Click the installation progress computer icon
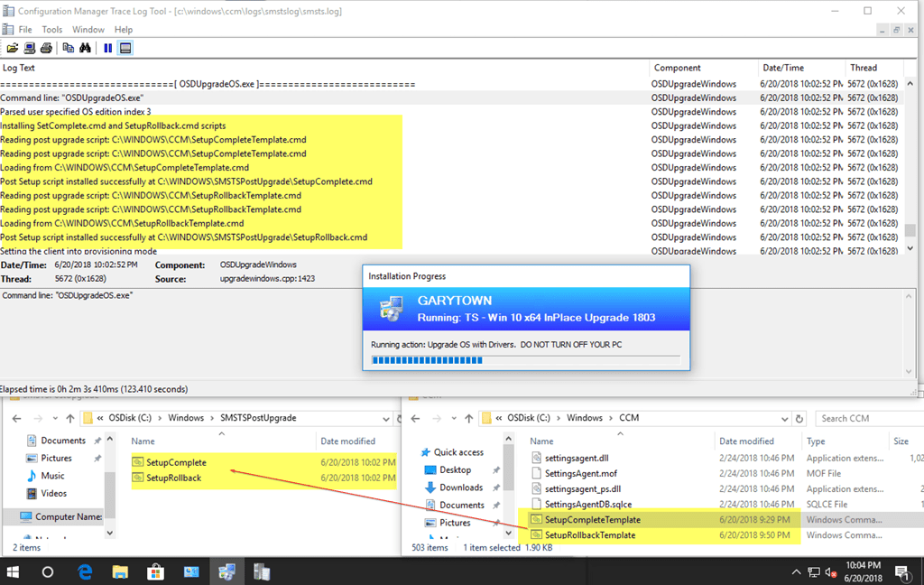Screen dimensions: 924x585 392,309
